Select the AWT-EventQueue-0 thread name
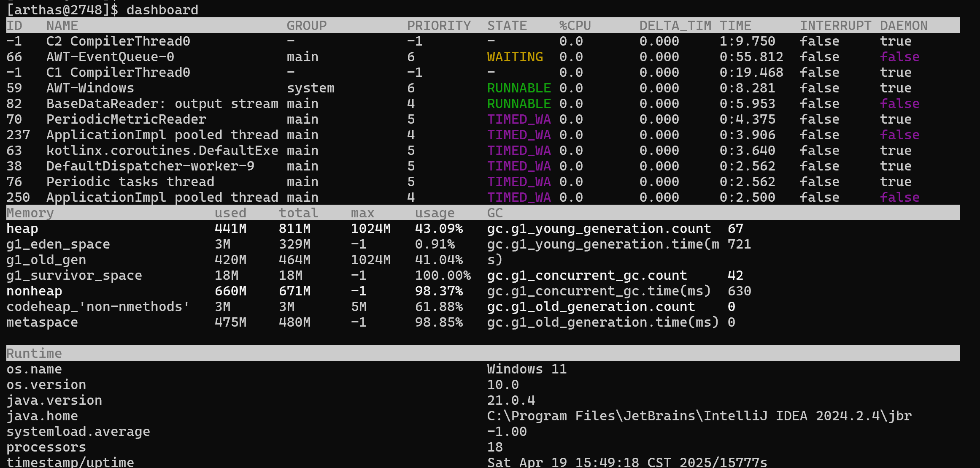 click(110, 57)
